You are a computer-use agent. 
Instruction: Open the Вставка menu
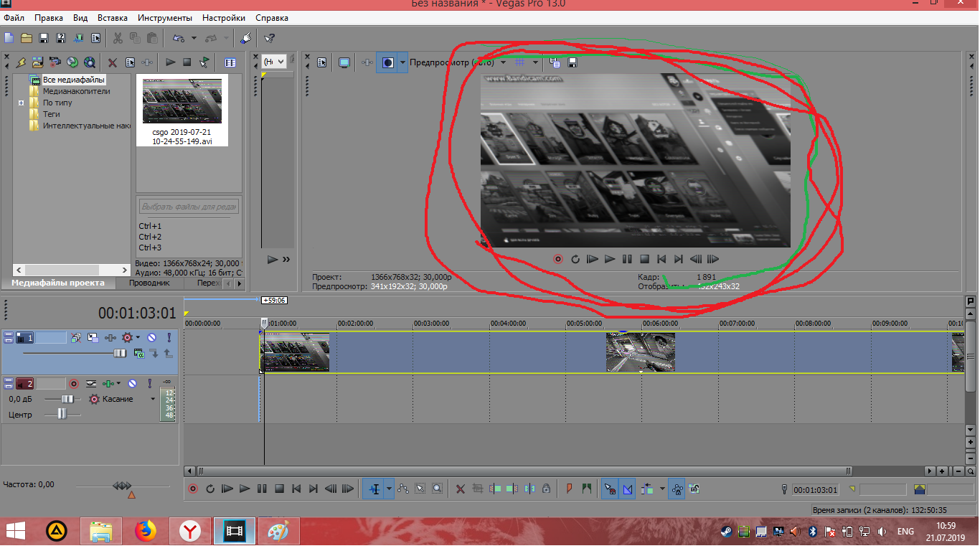click(112, 18)
